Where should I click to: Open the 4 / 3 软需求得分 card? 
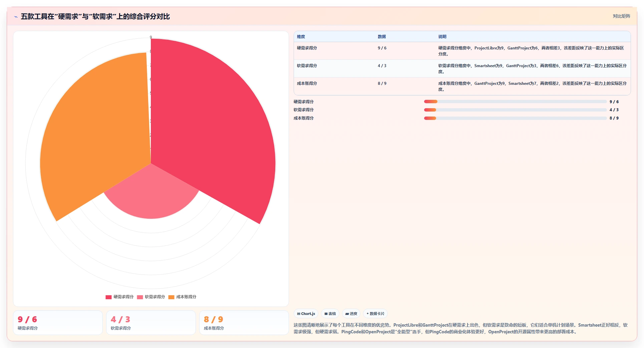(x=151, y=323)
